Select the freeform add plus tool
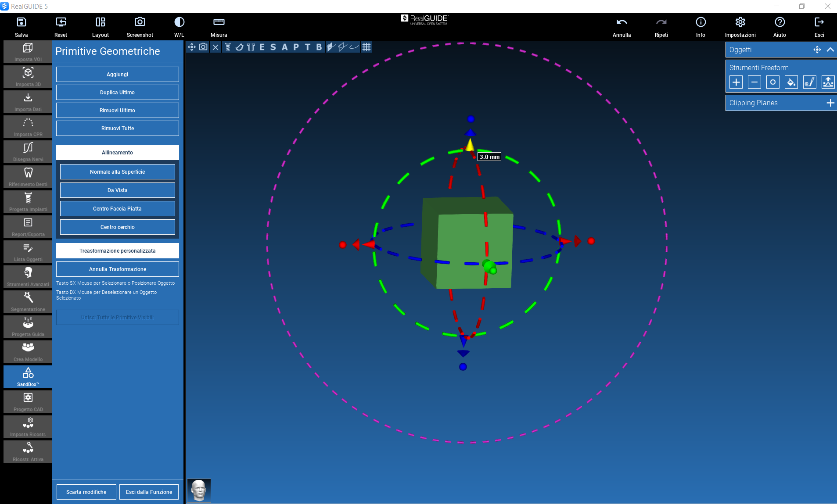The height and width of the screenshot is (504, 837). click(736, 82)
